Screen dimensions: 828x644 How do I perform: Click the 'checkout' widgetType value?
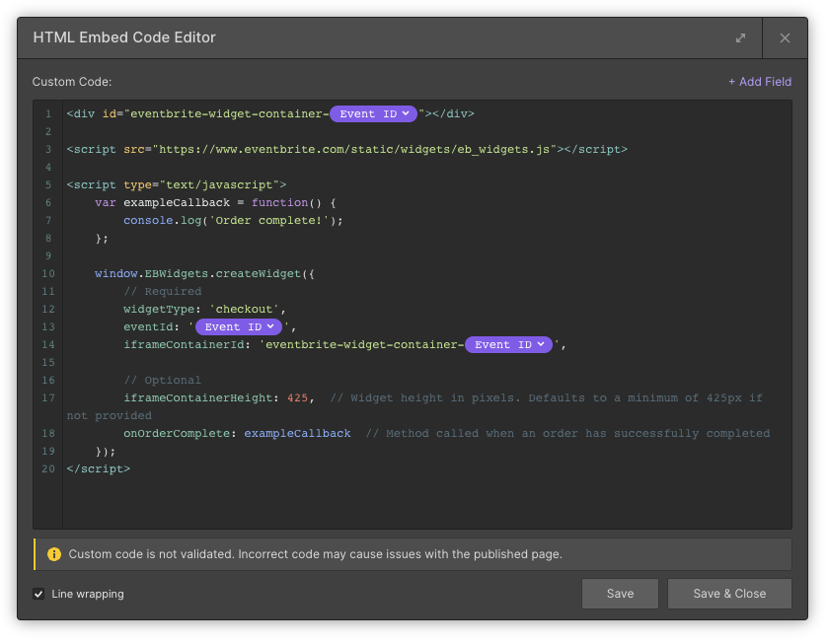[244, 310]
